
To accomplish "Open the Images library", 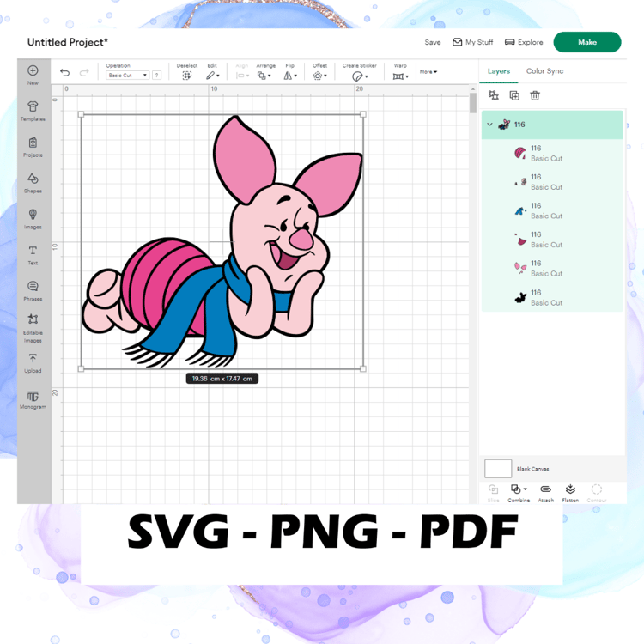I will pos(33,219).
